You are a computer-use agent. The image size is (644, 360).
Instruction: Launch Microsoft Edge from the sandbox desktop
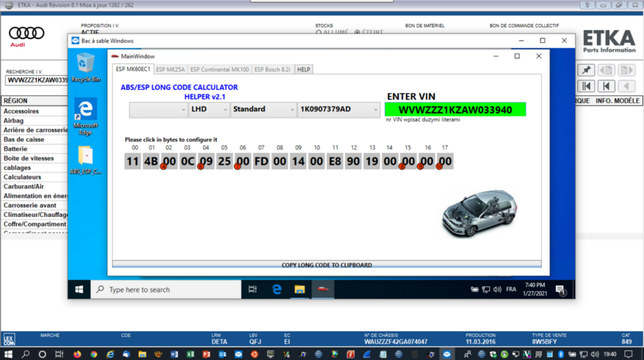coord(86,116)
